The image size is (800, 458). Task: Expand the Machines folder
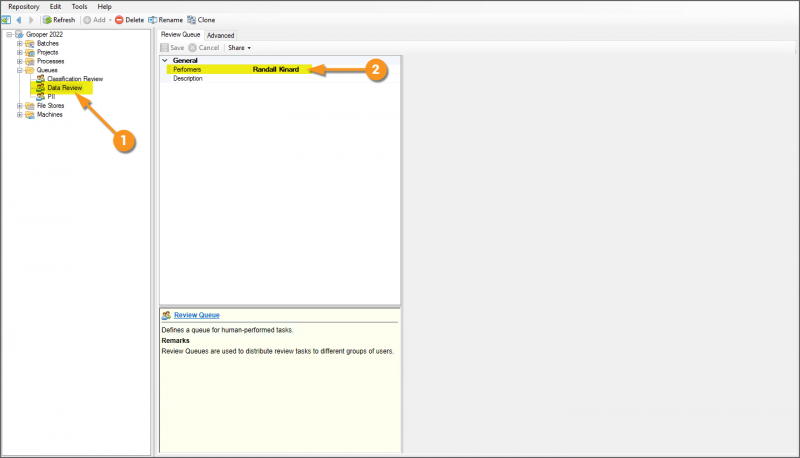click(x=19, y=115)
